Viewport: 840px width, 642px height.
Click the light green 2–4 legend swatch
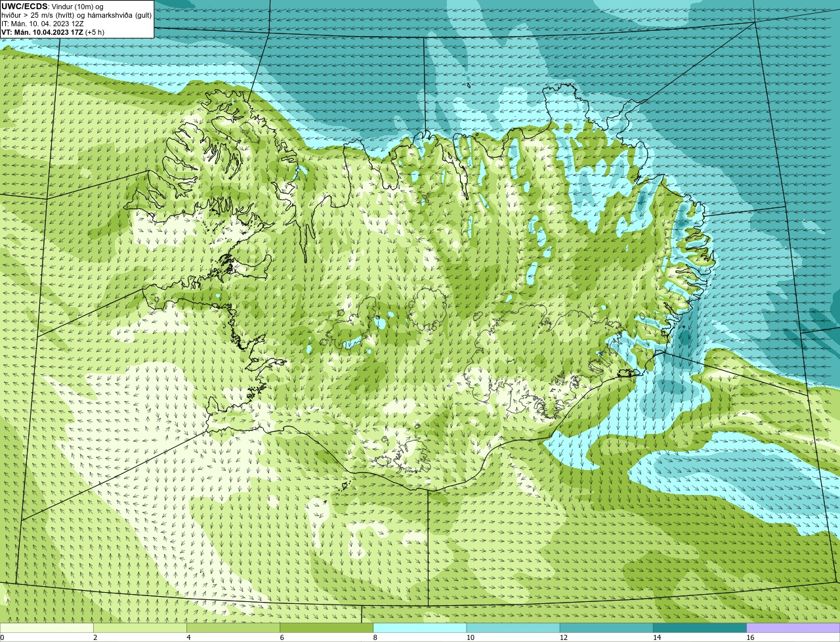click(x=140, y=628)
